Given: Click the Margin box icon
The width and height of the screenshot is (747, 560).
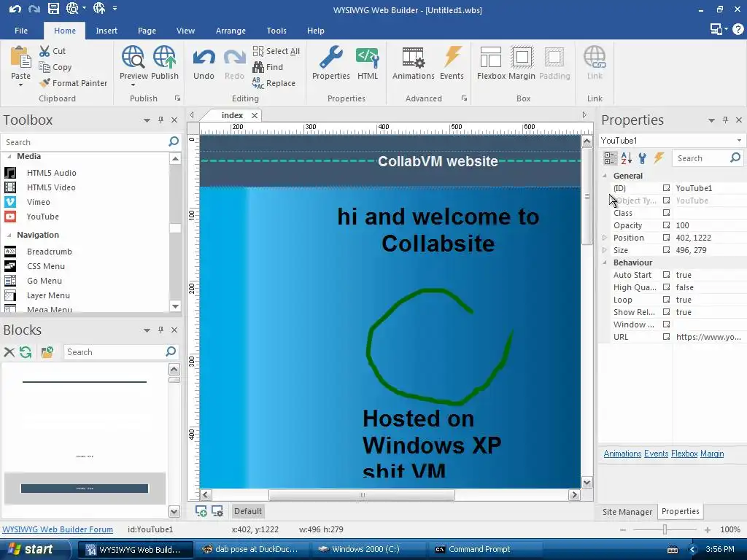Looking at the screenshot, I should [522, 57].
